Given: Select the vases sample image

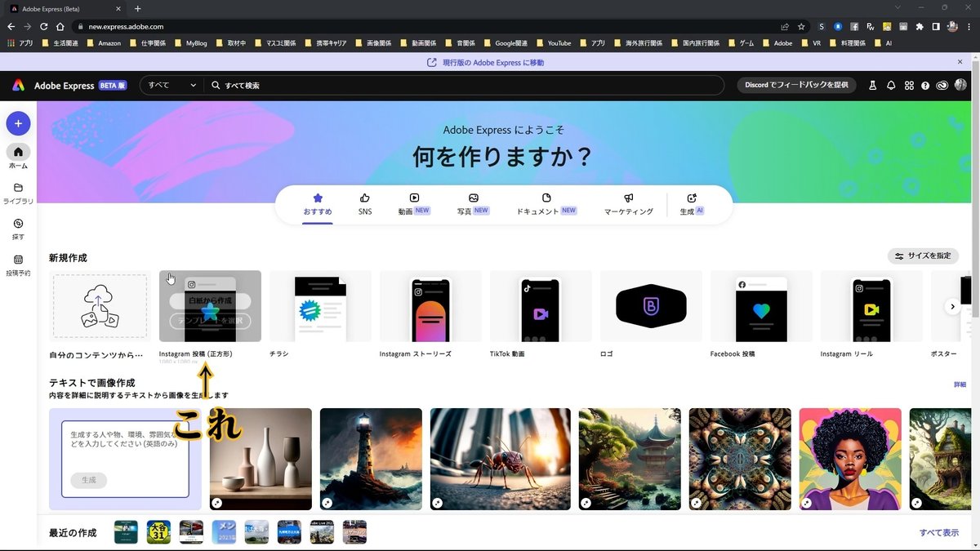Looking at the screenshot, I should tap(261, 460).
